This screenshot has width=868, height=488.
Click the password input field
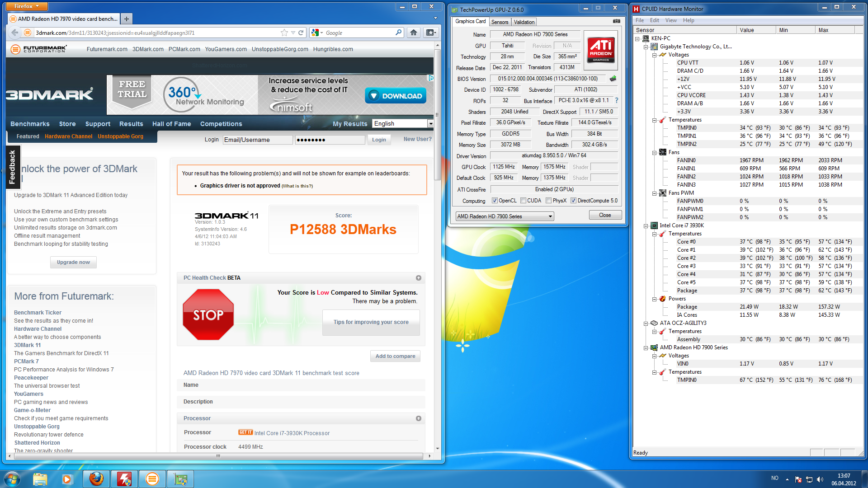click(x=330, y=140)
